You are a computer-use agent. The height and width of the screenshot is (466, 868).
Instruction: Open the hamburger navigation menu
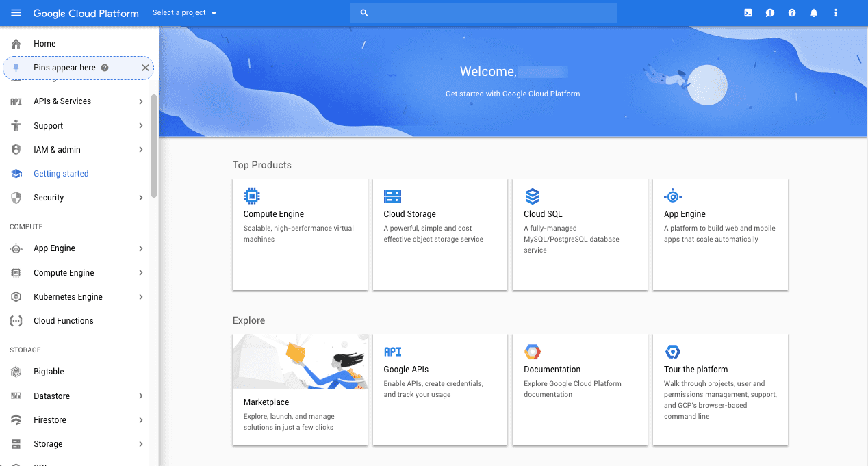(x=16, y=13)
